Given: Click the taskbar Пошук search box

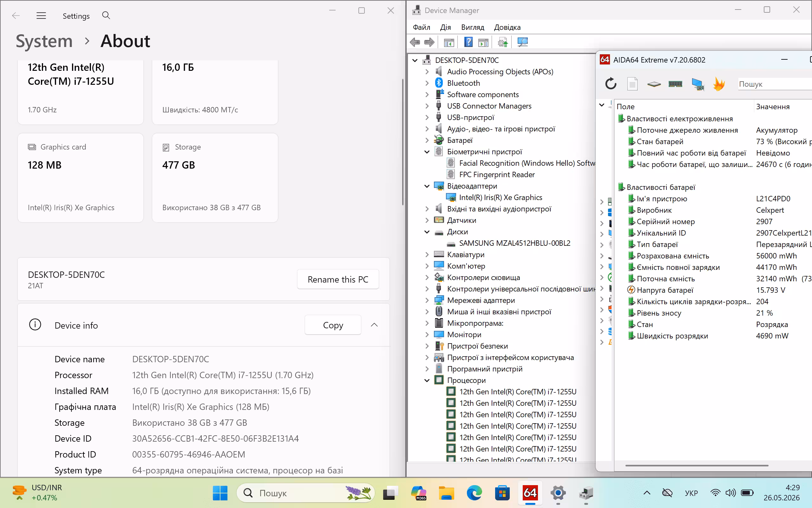Looking at the screenshot, I should [x=306, y=493].
